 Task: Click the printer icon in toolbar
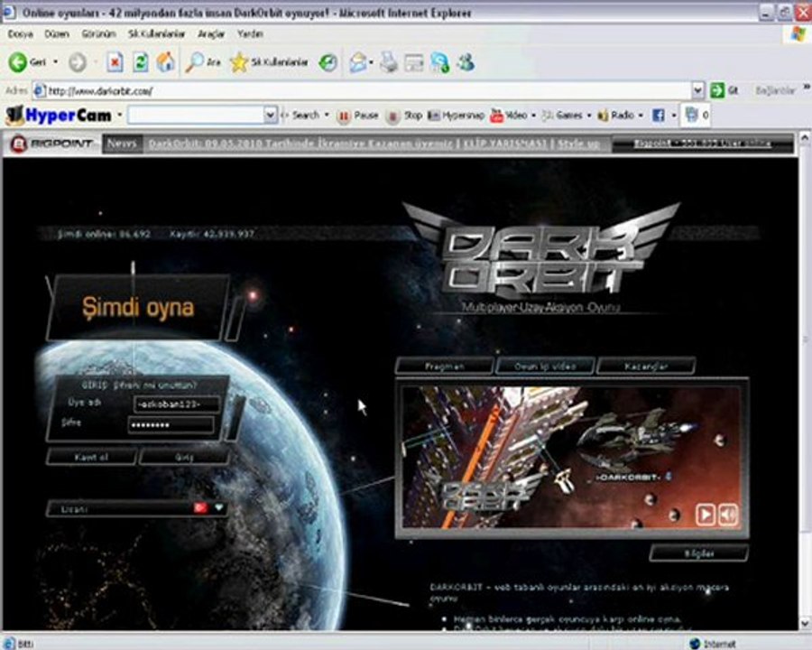point(388,62)
